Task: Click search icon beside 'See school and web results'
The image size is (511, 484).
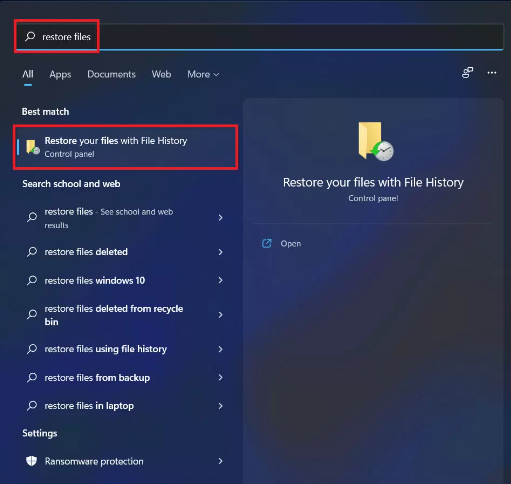Action: click(32, 217)
